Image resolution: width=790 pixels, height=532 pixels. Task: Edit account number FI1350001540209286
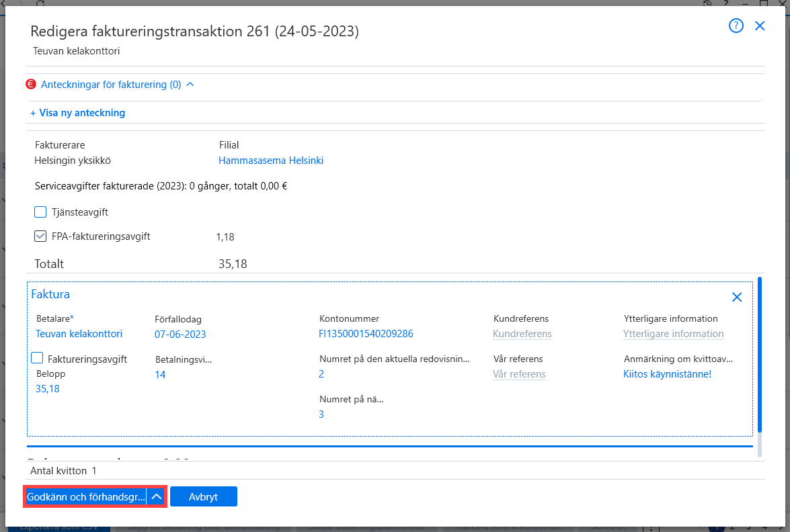366,334
